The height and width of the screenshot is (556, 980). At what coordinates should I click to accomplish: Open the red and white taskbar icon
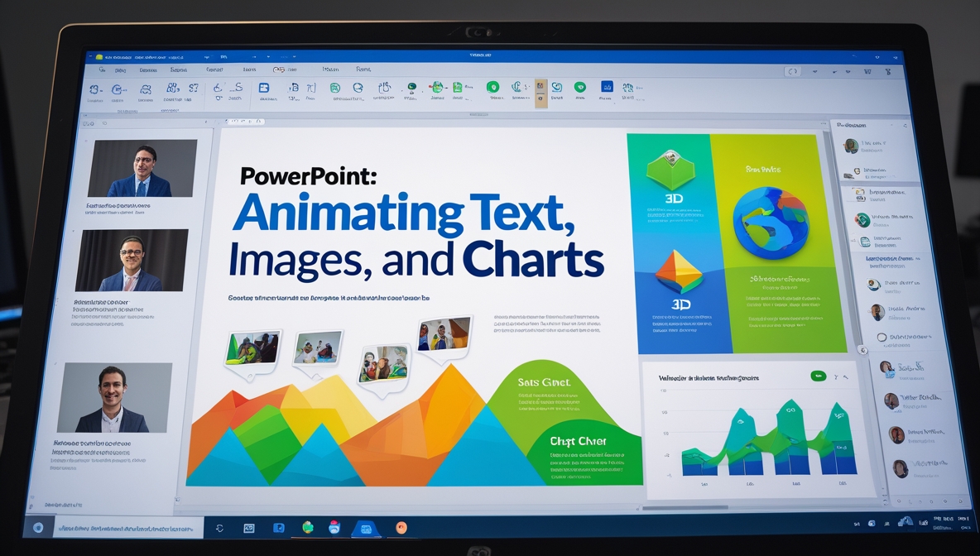pos(334,527)
